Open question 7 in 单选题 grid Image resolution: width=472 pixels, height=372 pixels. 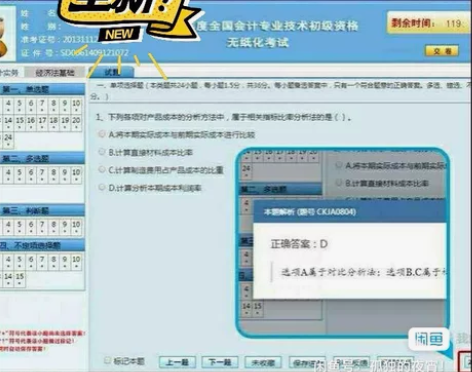click(x=42, y=105)
